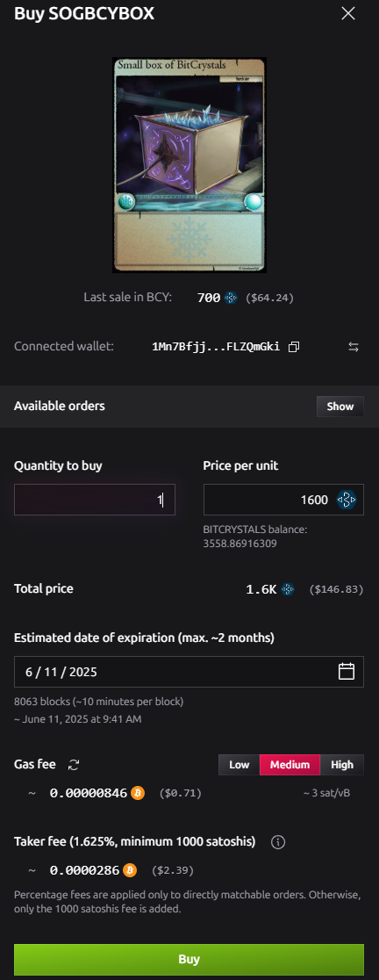379x980 pixels.
Task: Select Low gas fee option
Action: 240,764
